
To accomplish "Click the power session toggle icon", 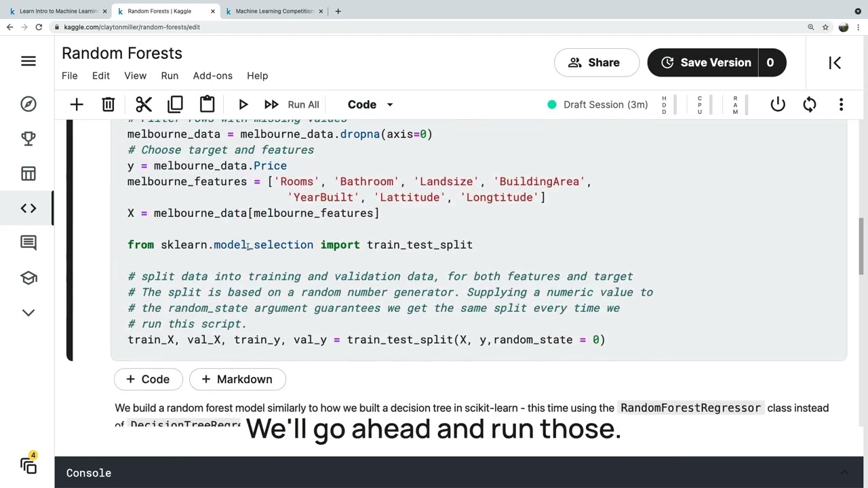I will point(777,104).
